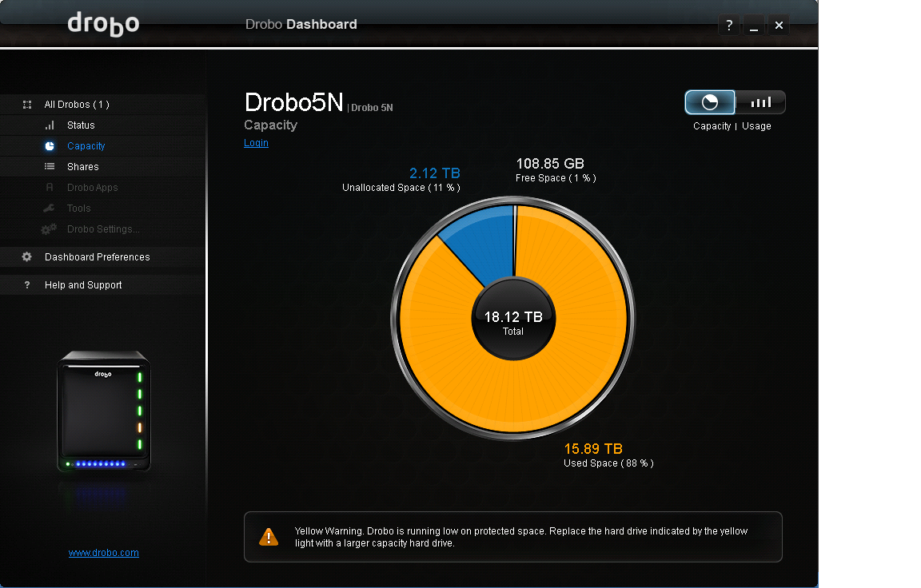Select the Capacity menu entry
This screenshot has height=588, width=921.
pyautogui.click(x=86, y=145)
